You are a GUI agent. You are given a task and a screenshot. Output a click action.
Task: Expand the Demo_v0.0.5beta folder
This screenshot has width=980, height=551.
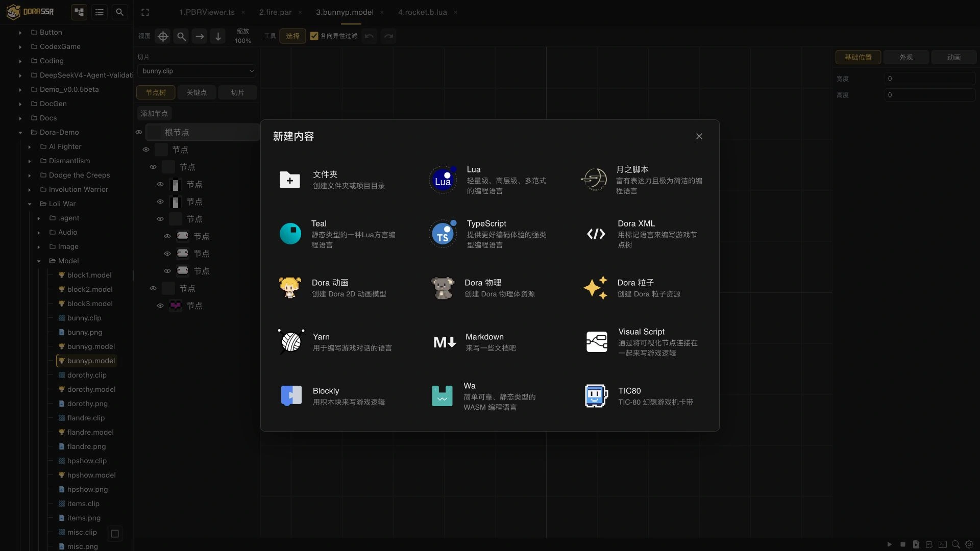click(20, 89)
